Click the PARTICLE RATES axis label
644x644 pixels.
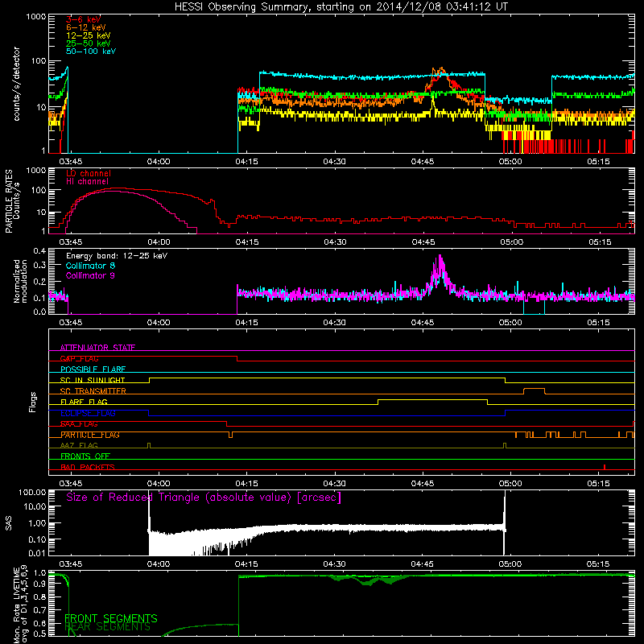[x=9, y=201]
